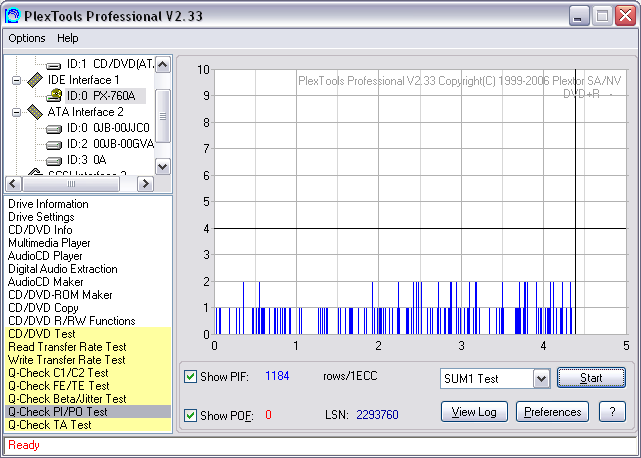The height and width of the screenshot is (458, 641).
Task: Click the View Log button
Action: click(x=474, y=412)
